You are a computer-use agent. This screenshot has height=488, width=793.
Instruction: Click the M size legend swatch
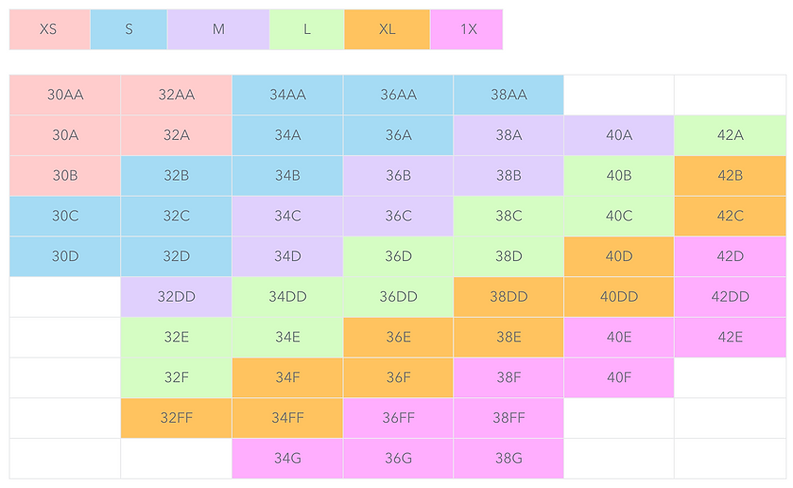click(218, 29)
